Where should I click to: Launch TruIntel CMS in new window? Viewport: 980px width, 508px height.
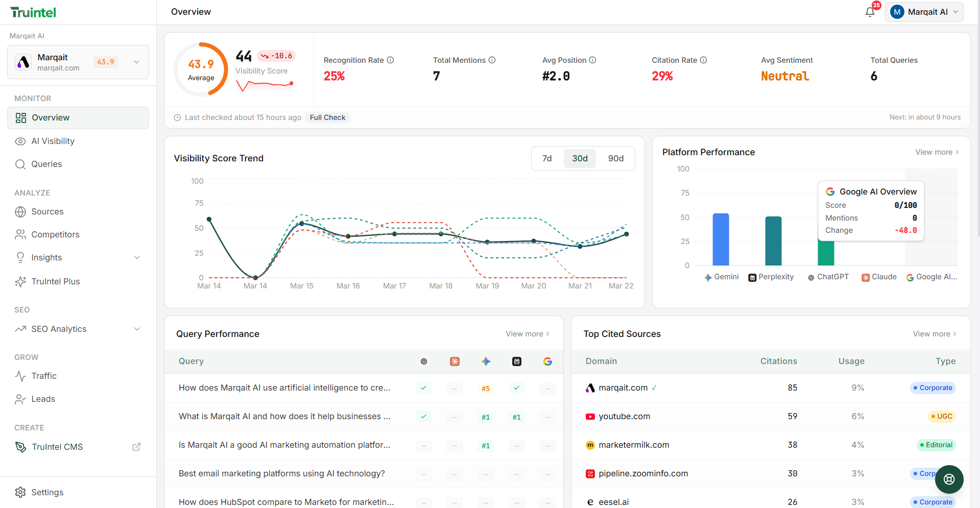coord(136,447)
